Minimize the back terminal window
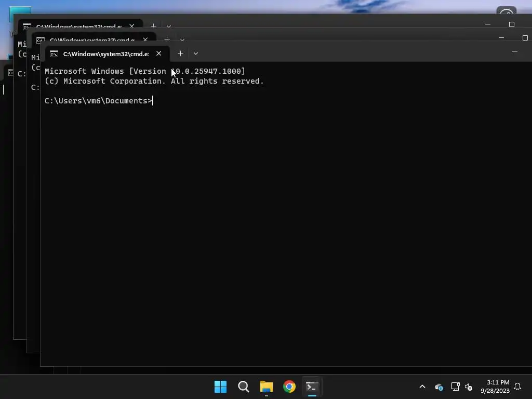Image resolution: width=532 pixels, height=399 pixels. (x=488, y=24)
